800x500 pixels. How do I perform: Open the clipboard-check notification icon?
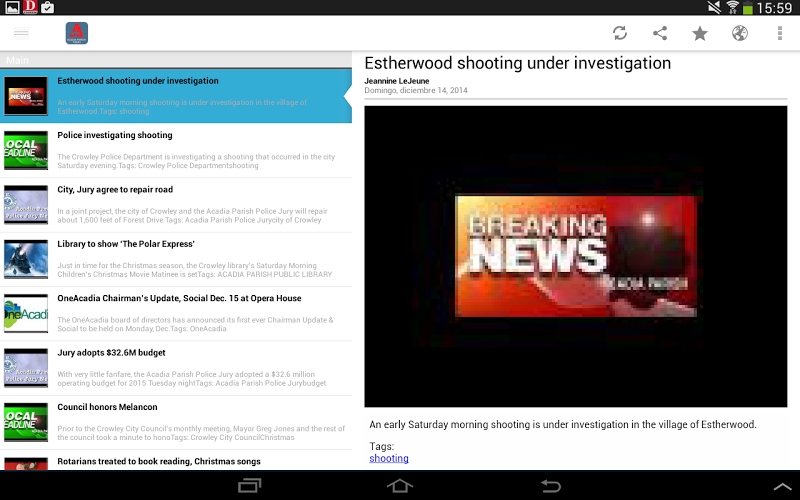coord(47,7)
